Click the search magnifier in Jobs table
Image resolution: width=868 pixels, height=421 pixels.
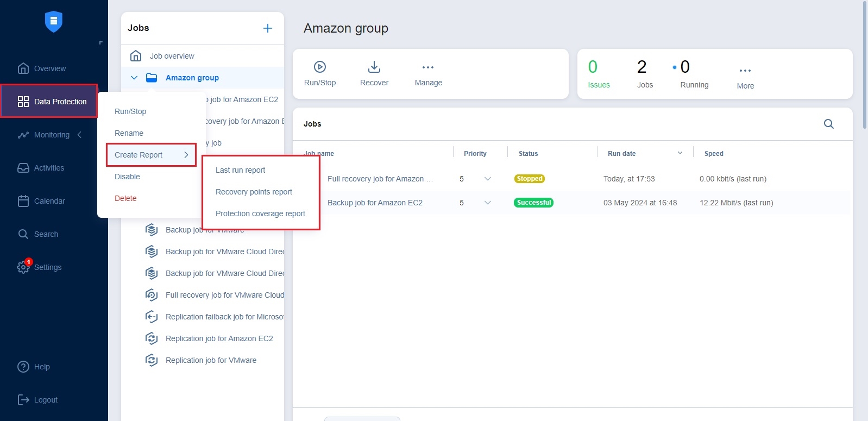828,124
